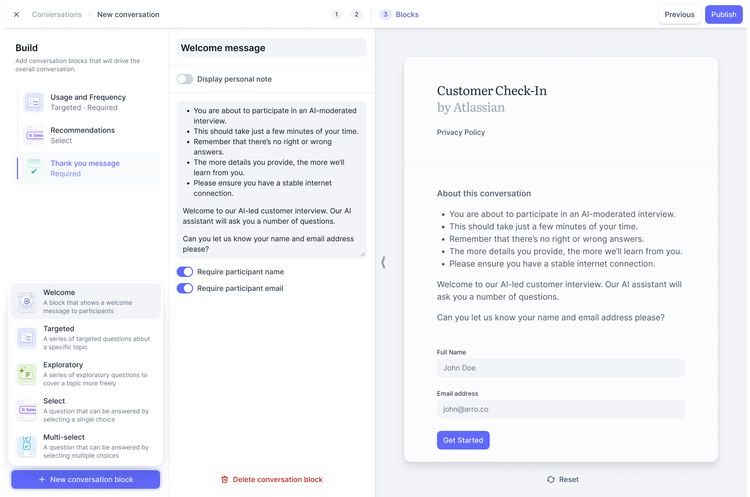
Task: Click the Publish button
Action: (x=723, y=14)
